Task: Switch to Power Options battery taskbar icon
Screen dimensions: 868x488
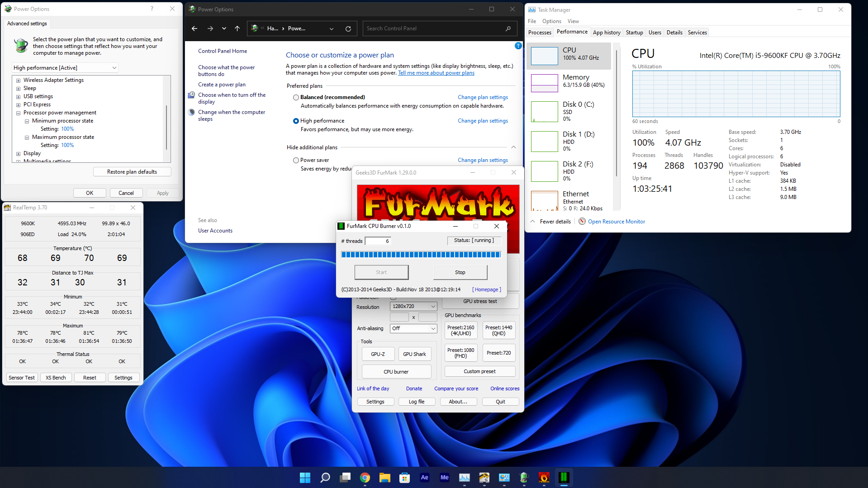Action: tap(524, 477)
